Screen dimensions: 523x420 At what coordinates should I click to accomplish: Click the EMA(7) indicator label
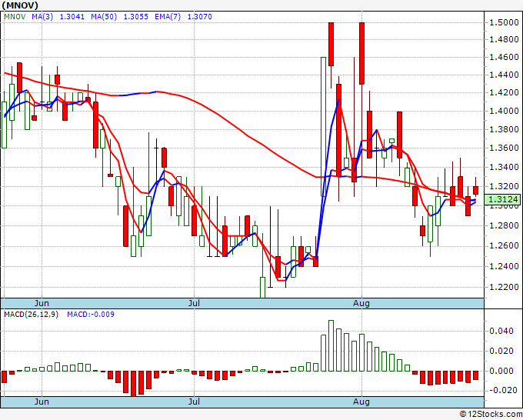click(168, 17)
